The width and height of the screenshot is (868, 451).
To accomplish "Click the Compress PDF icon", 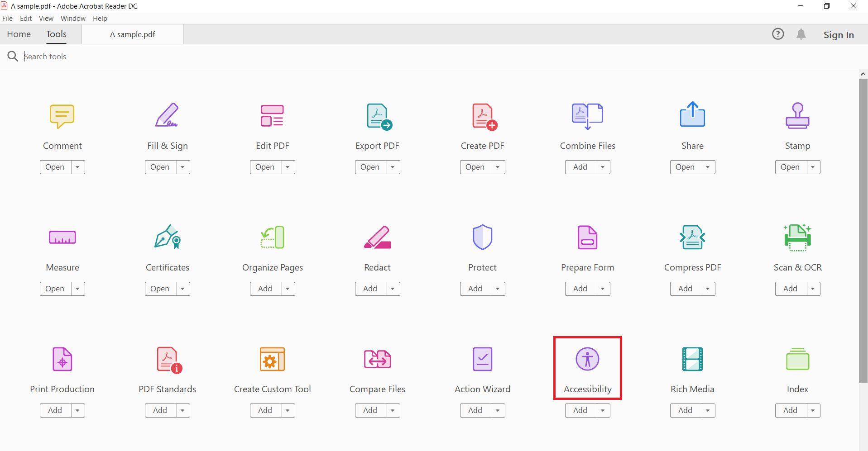I will pos(692,237).
